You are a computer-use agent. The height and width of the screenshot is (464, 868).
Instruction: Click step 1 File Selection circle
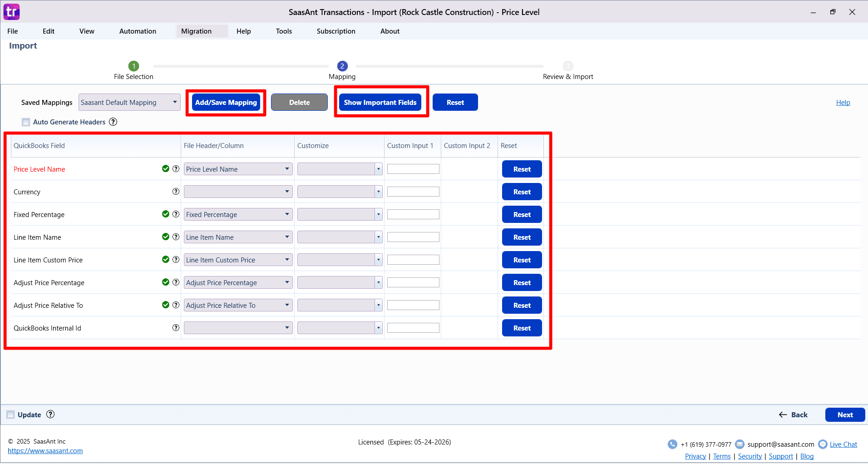tap(133, 66)
